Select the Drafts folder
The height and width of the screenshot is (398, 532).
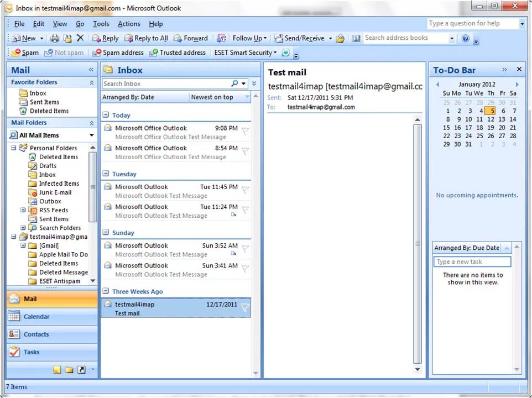coord(43,166)
